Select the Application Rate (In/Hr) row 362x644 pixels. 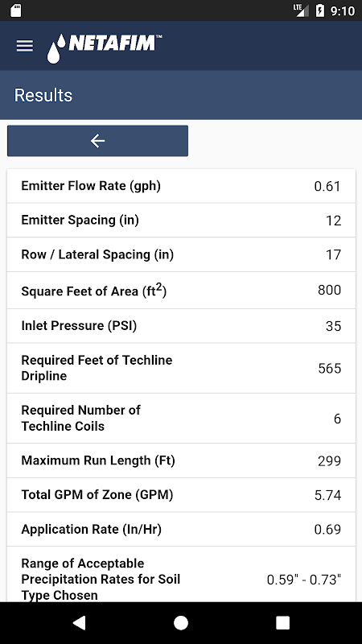coord(181,530)
